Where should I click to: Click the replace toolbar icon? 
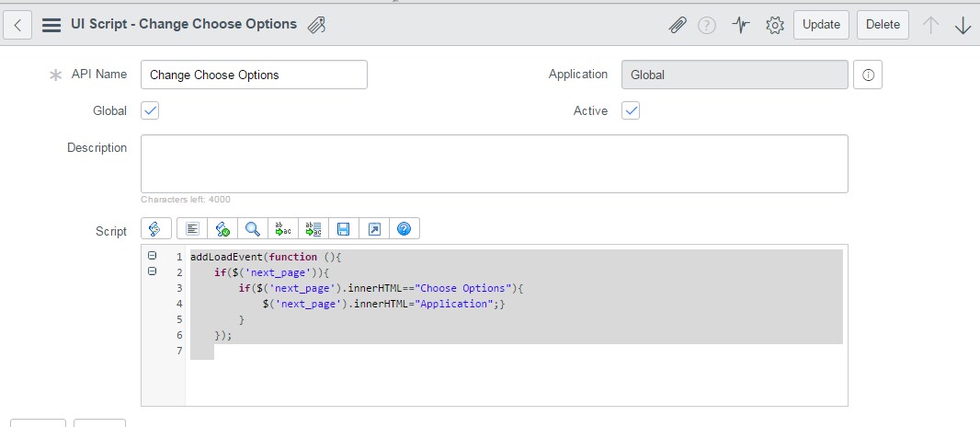(283, 229)
